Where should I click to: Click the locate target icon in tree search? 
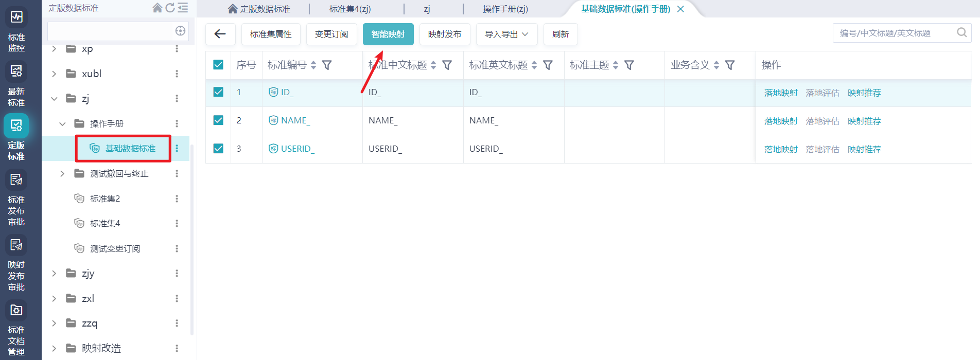coord(180,31)
